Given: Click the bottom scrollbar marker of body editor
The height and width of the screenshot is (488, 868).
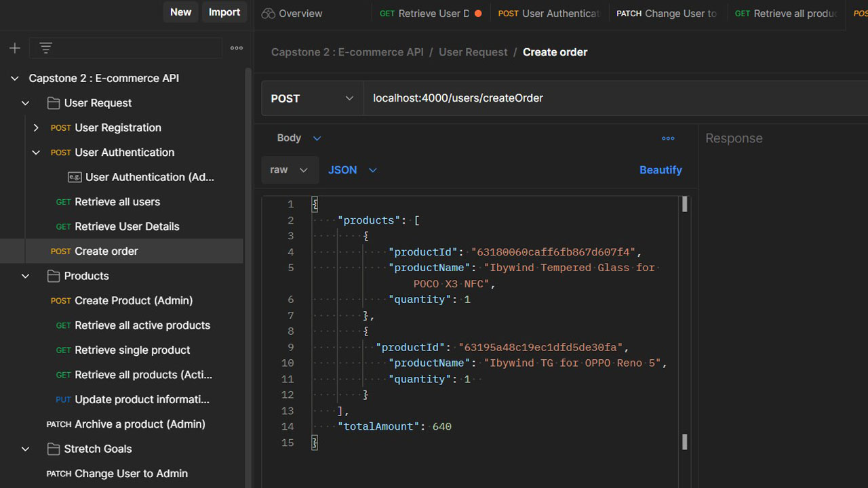Looking at the screenshot, I should pos(684,443).
